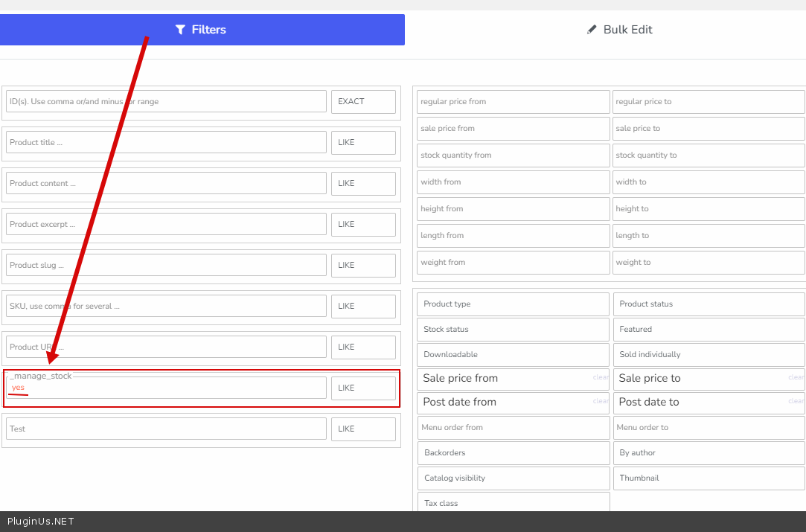Expand the Tax class dropdown
Screen dimensions: 806x532
[513, 503]
